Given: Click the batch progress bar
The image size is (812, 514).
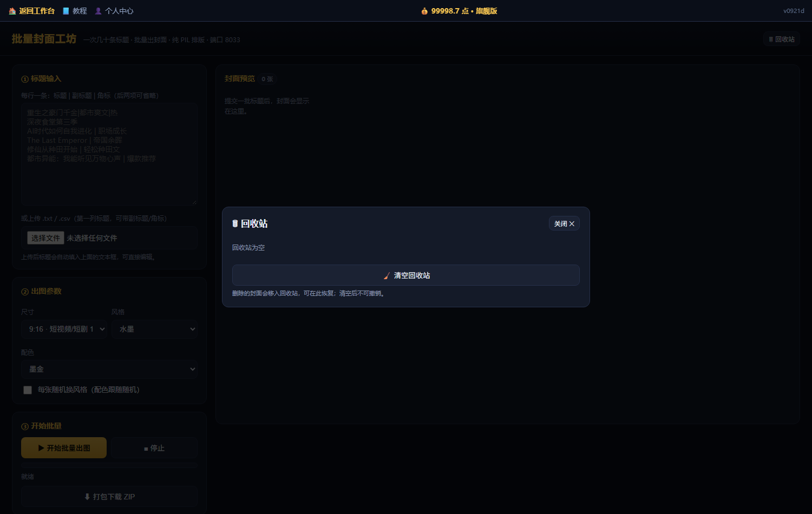Looking at the screenshot, I should pos(109,465).
